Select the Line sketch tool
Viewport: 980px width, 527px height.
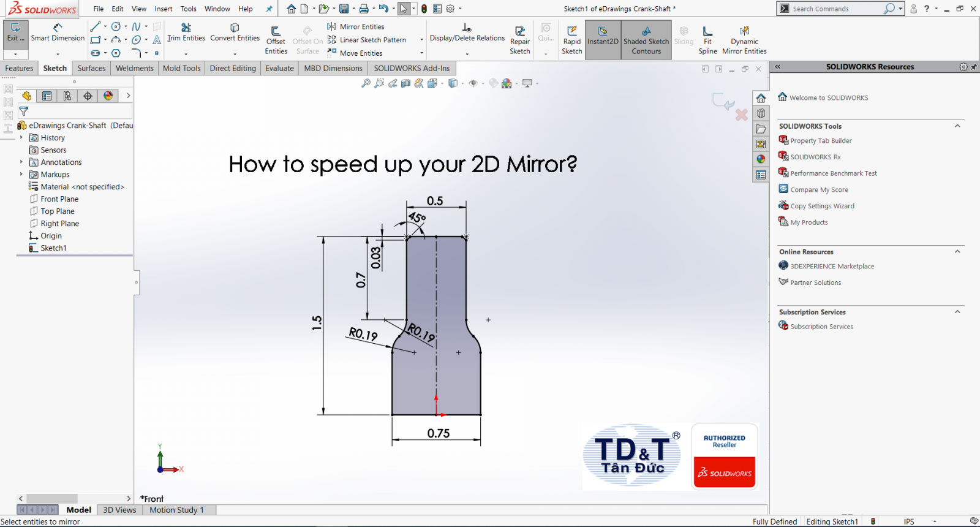(x=95, y=26)
